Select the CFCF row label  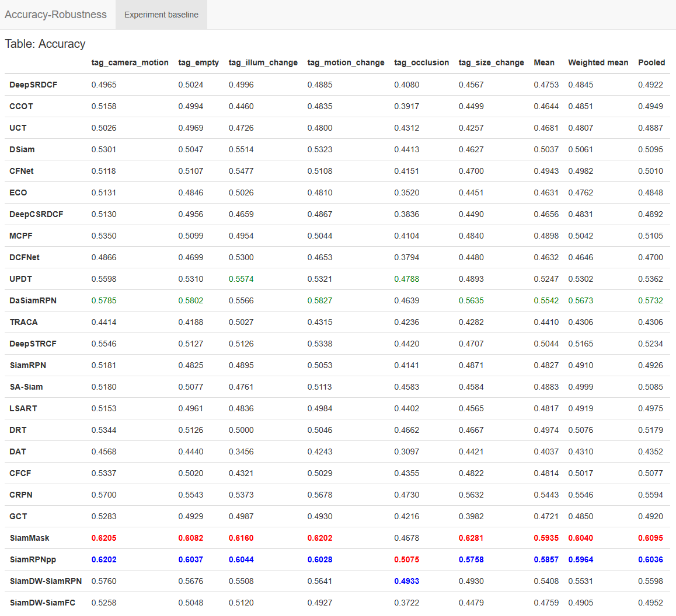coord(20,473)
